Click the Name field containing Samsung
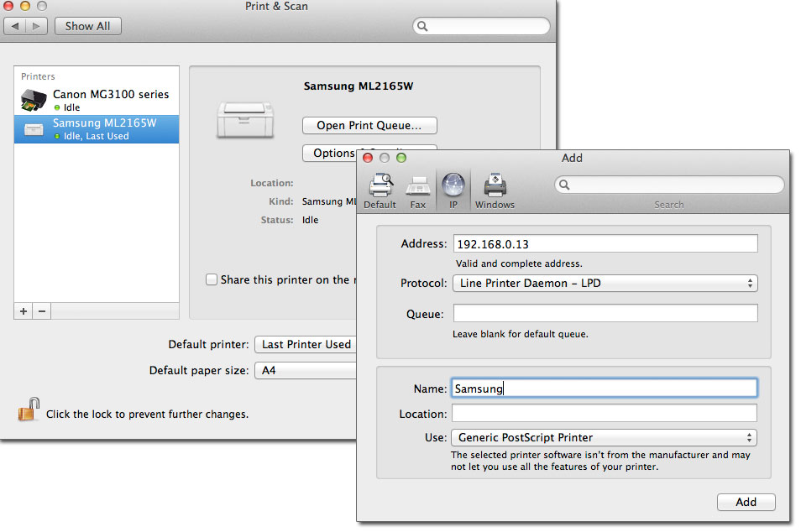This screenshot has height=532, width=801. (x=605, y=389)
